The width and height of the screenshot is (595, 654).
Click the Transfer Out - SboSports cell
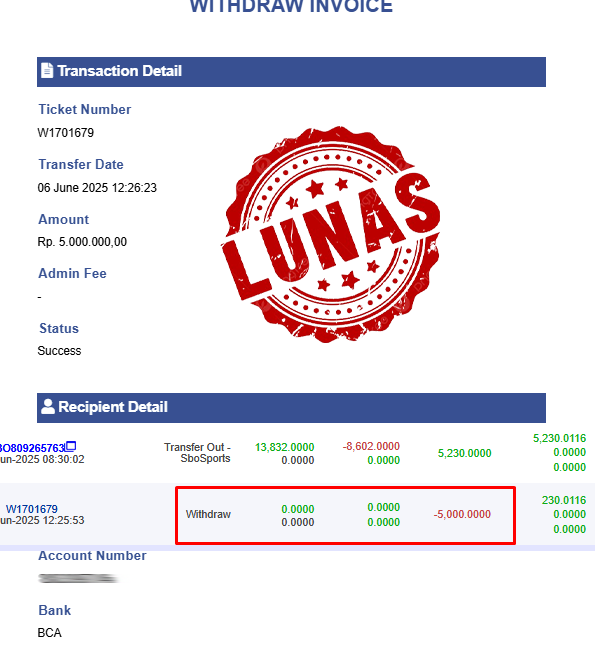coord(197,453)
